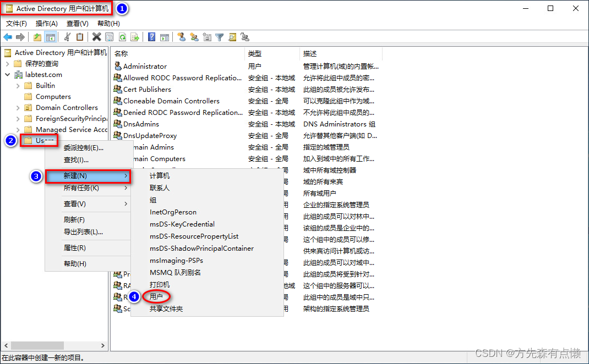This screenshot has width=589, height=364.
Task: Click the Cert Publishers group icon
Action: (118, 89)
